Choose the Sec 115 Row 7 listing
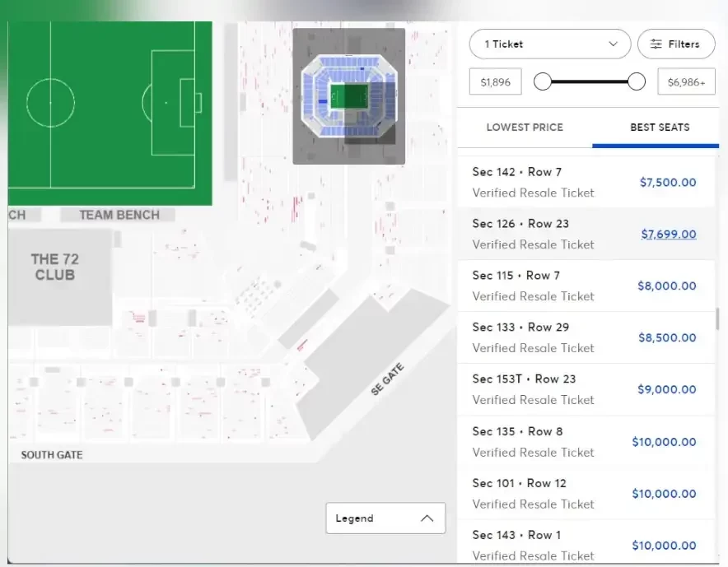 (x=585, y=286)
